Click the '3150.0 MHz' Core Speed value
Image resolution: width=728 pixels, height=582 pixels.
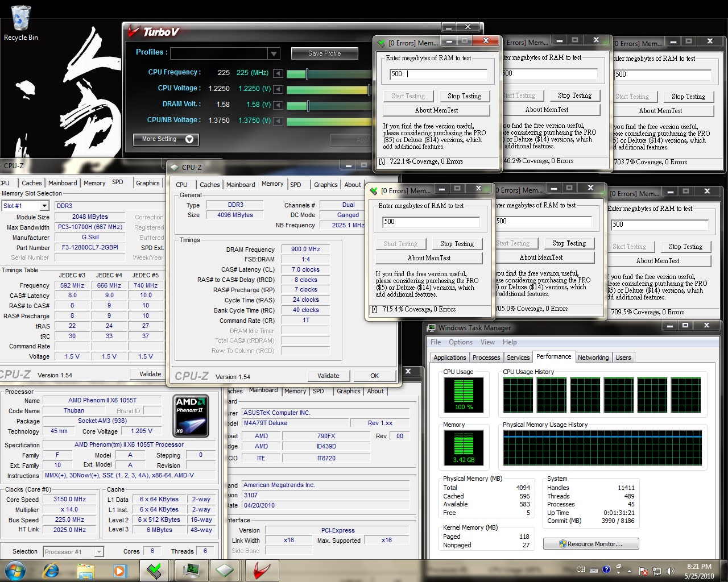click(x=69, y=500)
